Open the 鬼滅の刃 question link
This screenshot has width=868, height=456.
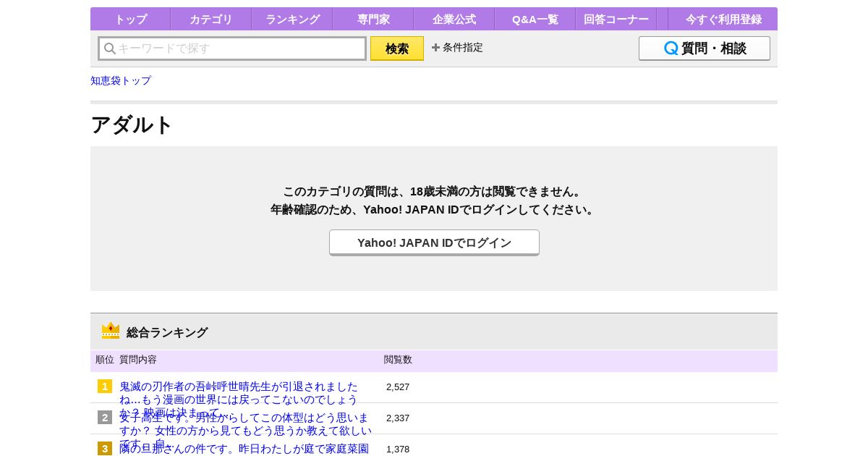[239, 393]
